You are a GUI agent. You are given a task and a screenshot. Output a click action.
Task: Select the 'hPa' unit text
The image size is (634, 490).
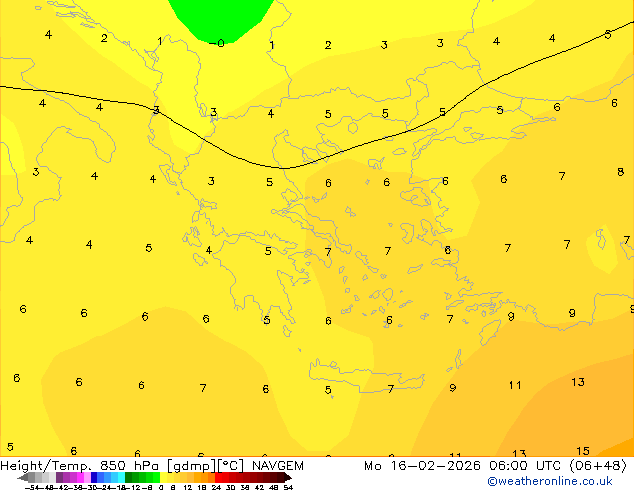click(146, 466)
